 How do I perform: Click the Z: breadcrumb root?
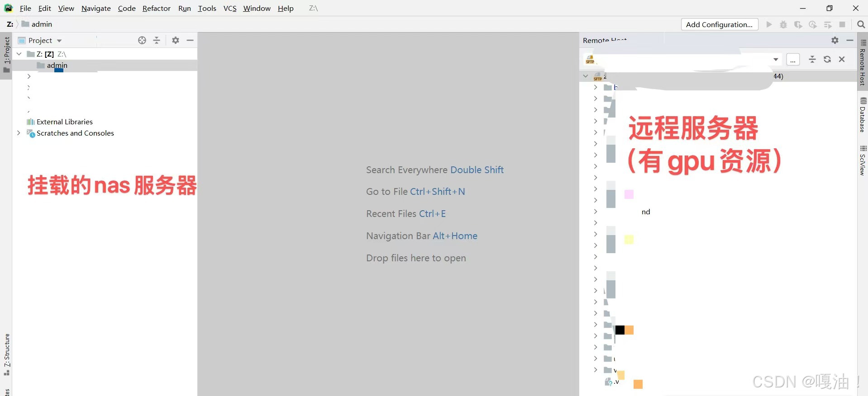click(10, 24)
